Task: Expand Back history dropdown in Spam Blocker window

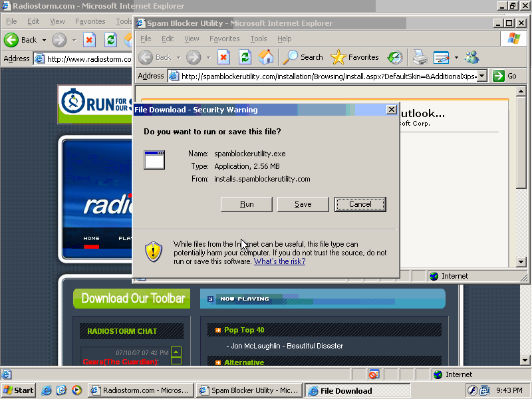Action: click(178, 58)
